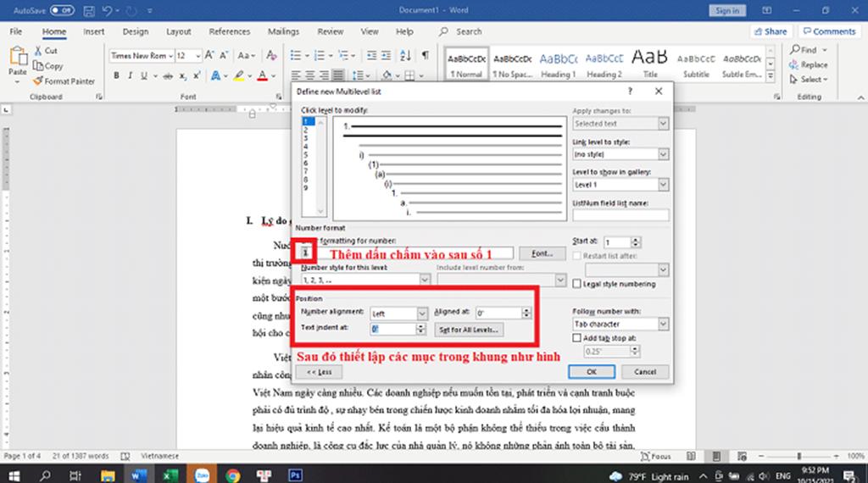Open the font name dropdown
Image resolution: width=868 pixels, height=483 pixels.
(170, 55)
